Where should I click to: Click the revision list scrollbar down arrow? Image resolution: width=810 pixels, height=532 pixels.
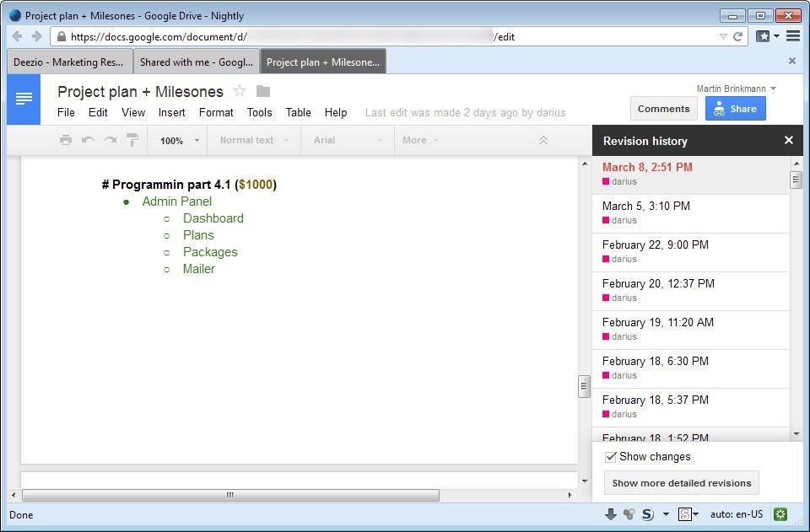(796, 433)
